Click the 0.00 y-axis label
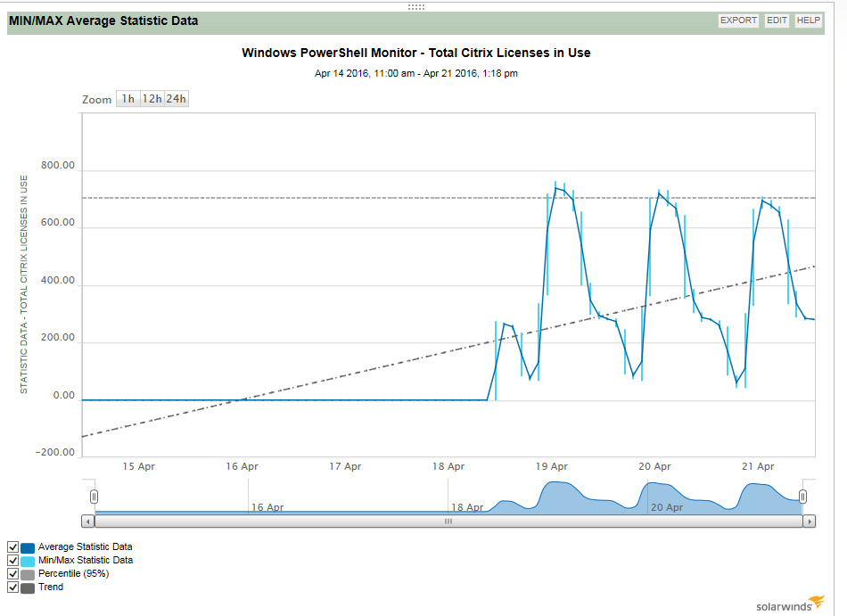This screenshot has height=616, width=847. (x=64, y=395)
